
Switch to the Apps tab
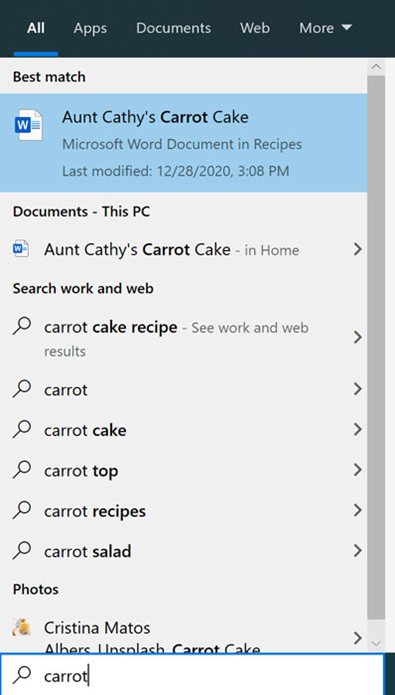(x=90, y=28)
